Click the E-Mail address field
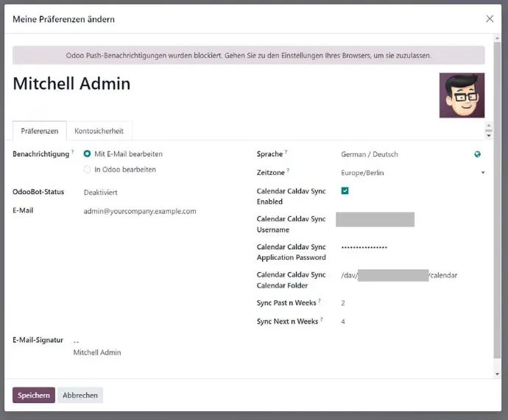508x420 pixels. [140, 211]
